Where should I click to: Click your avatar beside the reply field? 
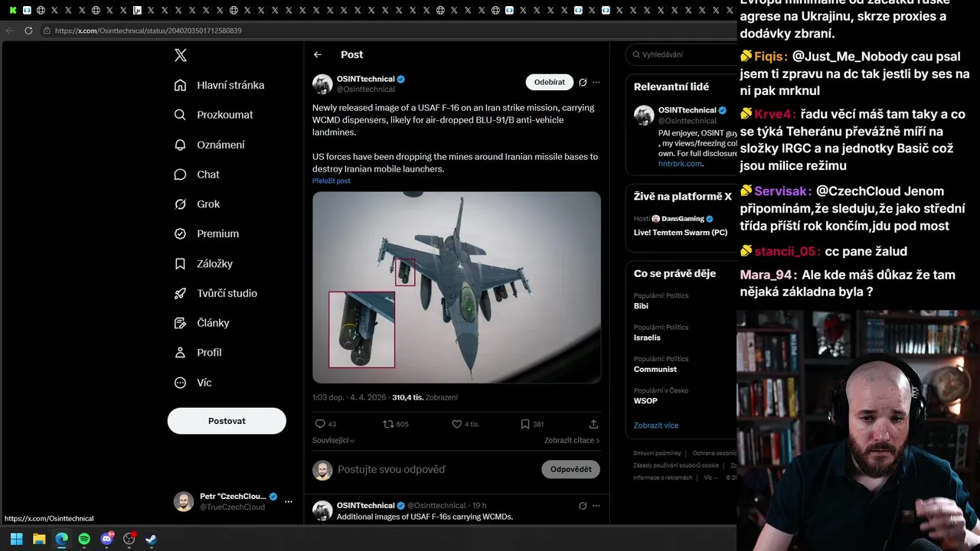coord(322,470)
